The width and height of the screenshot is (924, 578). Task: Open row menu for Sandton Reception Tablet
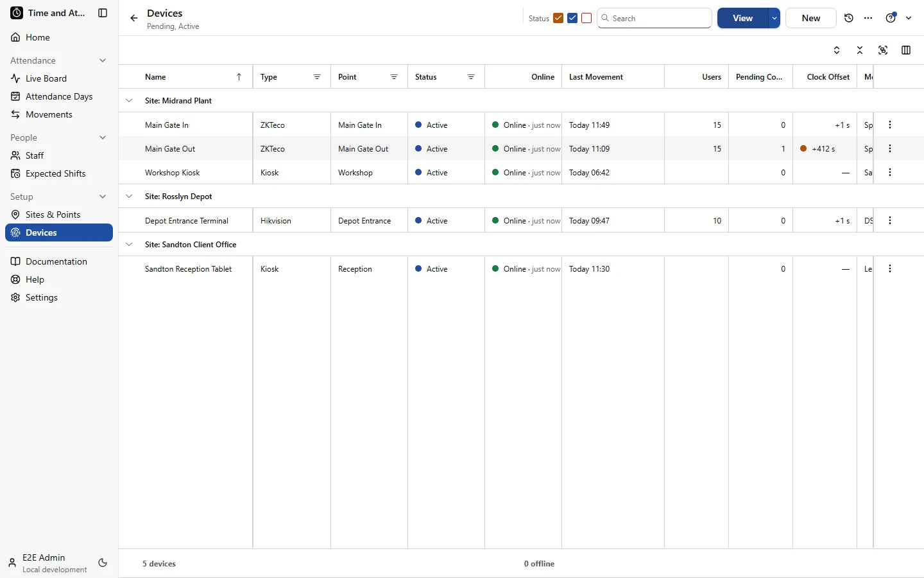890,268
